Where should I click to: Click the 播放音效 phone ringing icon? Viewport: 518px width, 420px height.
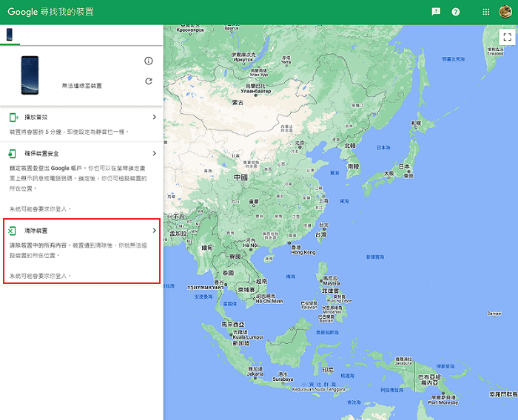point(13,118)
